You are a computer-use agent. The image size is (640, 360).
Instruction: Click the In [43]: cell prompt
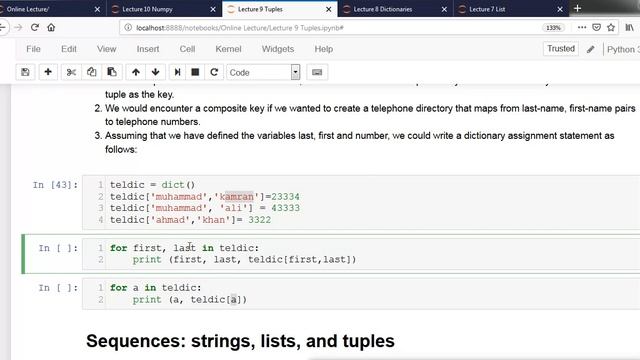(x=55, y=185)
